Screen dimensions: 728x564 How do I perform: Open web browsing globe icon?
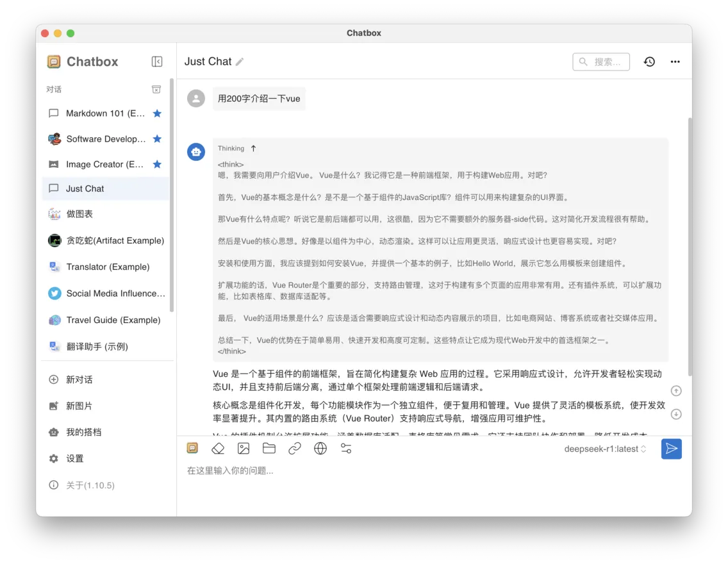click(320, 448)
